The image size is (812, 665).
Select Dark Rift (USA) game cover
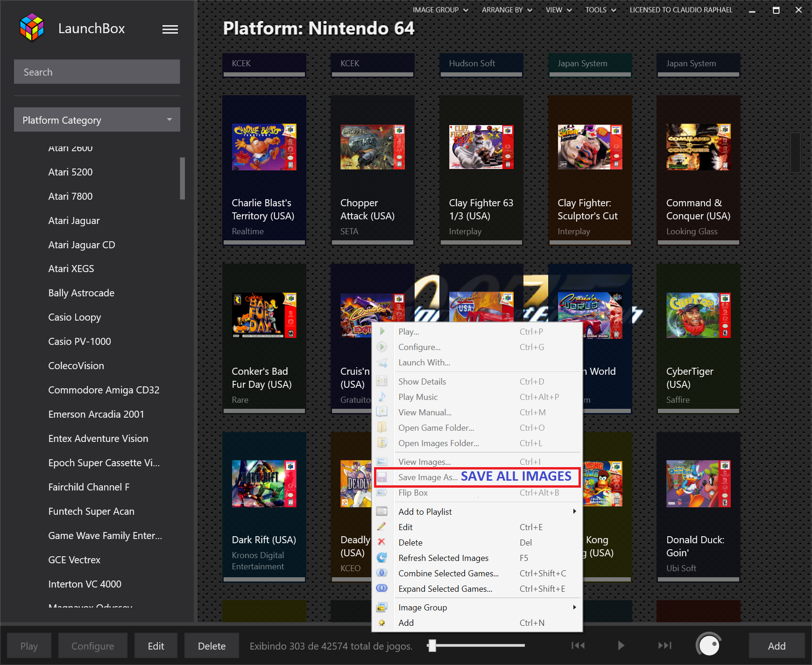(x=264, y=483)
